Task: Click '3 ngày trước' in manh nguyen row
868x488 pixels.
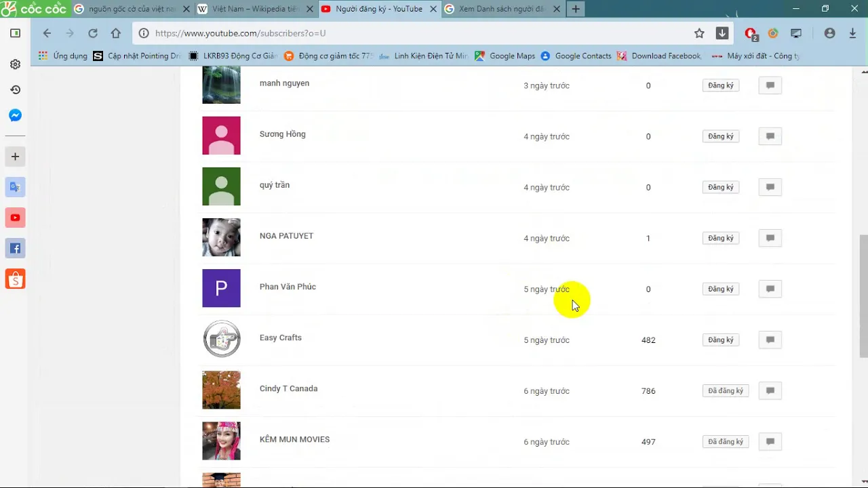Action: 546,86
